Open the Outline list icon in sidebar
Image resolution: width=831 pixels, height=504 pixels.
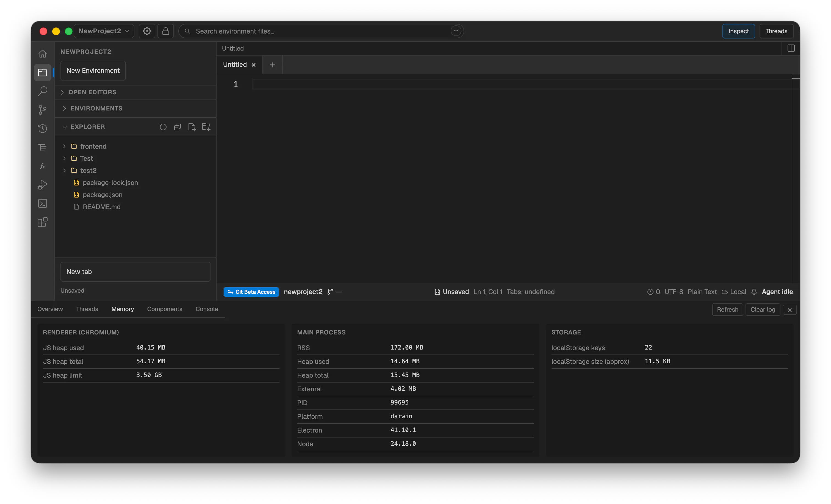click(43, 147)
